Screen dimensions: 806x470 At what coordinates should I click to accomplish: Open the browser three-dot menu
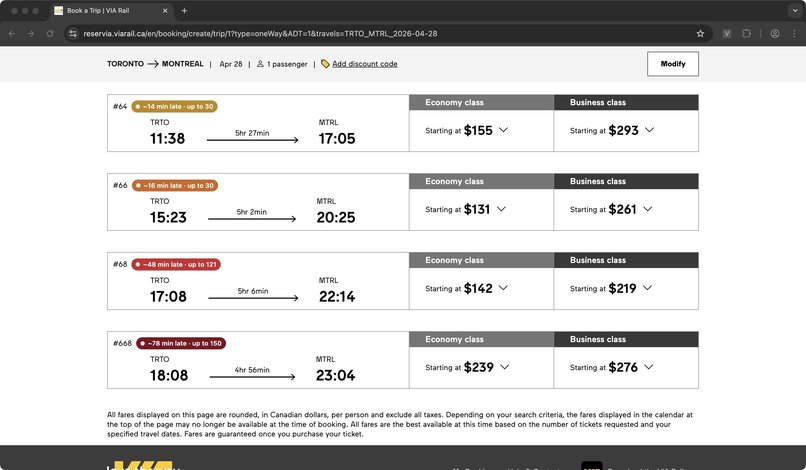point(794,33)
